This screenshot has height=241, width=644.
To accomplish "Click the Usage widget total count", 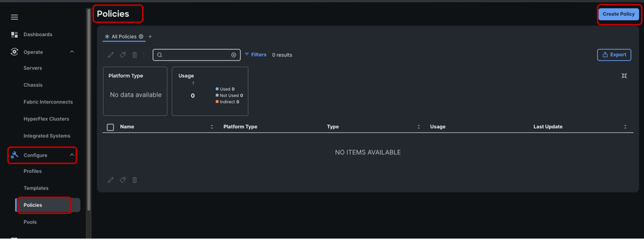I will point(193,95).
